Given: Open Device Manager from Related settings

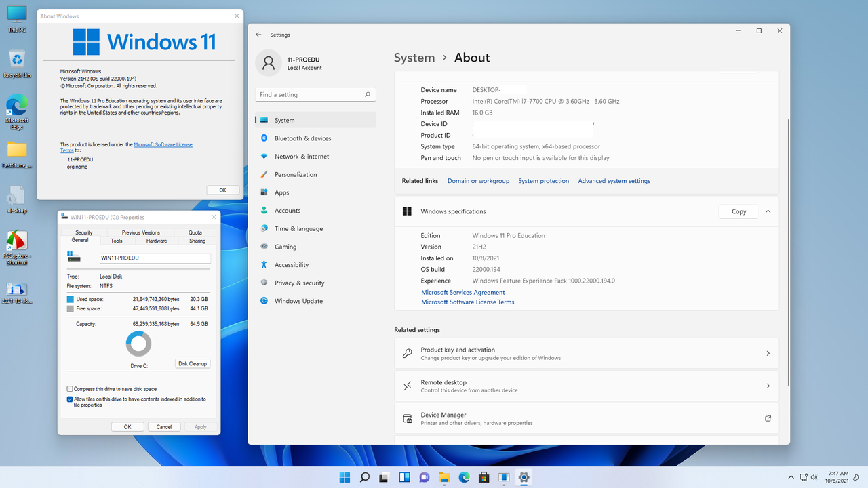Looking at the screenshot, I should coord(587,418).
